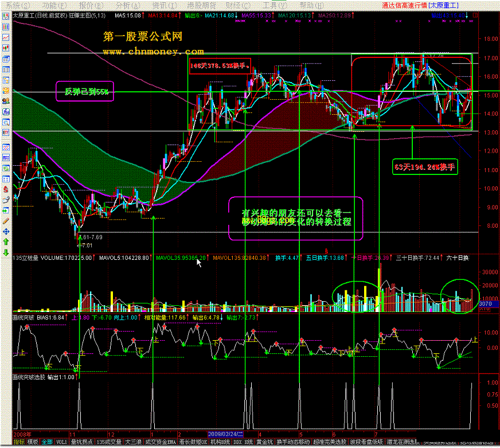Image resolution: width=500 pixels, height=448 pixels.
Task: Open the 资讯(I) menu
Action: (x=164, y=5)
